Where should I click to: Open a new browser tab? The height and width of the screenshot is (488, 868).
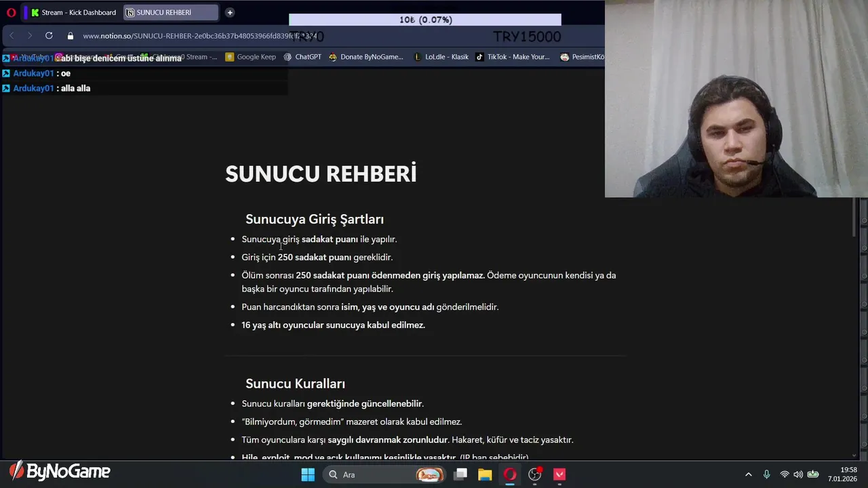point(230,12)
